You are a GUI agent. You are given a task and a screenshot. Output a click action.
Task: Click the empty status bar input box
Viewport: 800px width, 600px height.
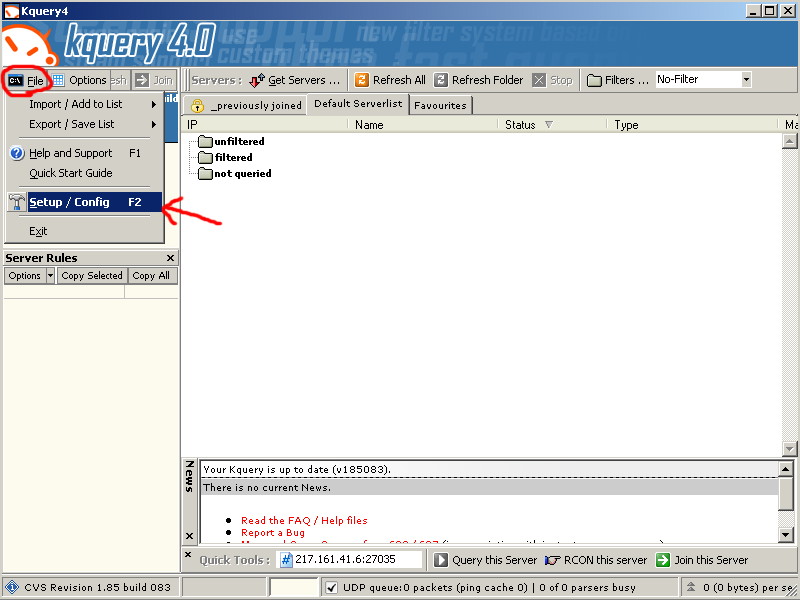[x=294, y=587]
